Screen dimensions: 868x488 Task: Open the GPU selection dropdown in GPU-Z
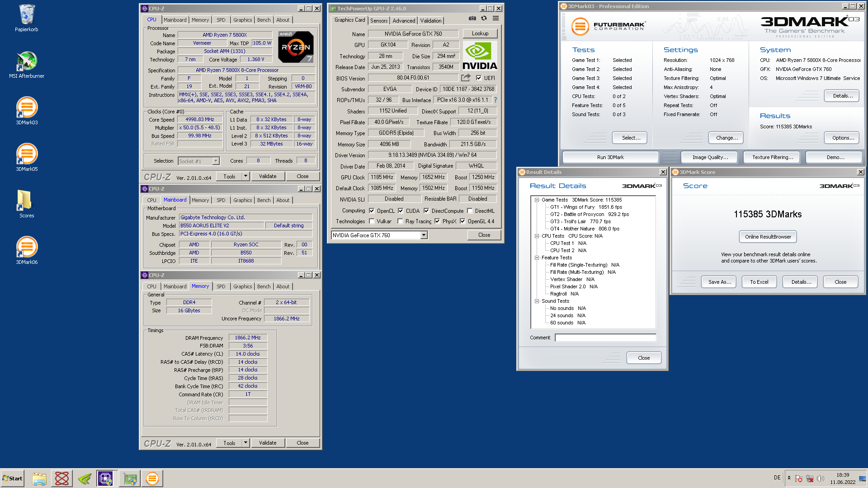424,235
